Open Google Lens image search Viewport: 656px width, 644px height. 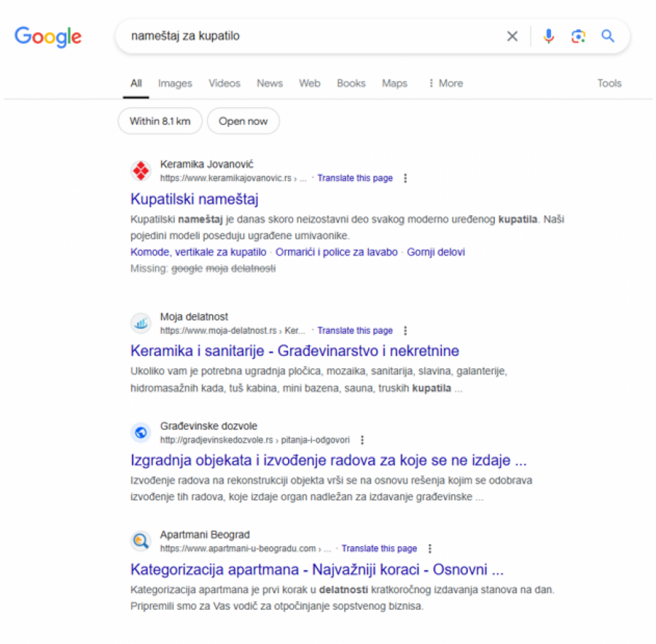pyautogui.click(x=579, y=36)
